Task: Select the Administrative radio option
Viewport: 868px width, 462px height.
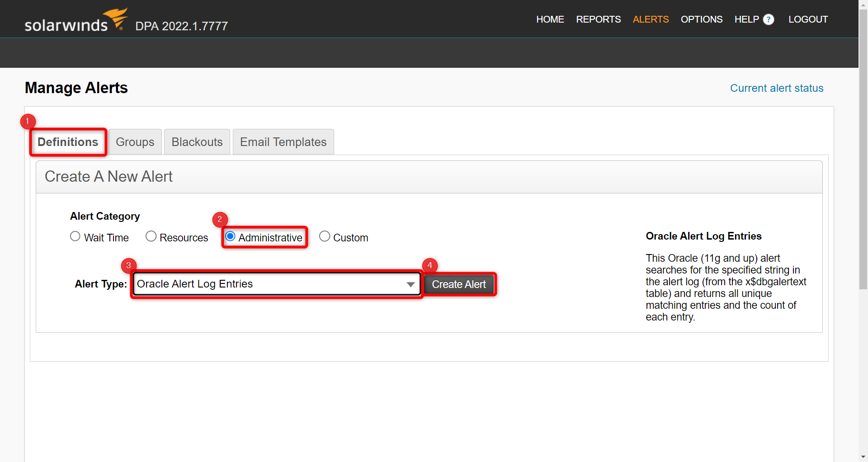Action: point(230,236)
